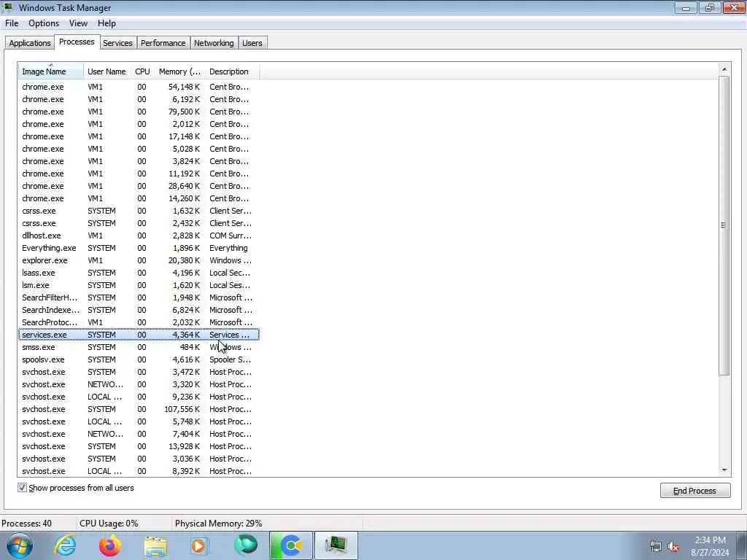The width and height of the screenshot is (747, 560).
Task: Select the smss.exe process
Action: pos(139,346)
